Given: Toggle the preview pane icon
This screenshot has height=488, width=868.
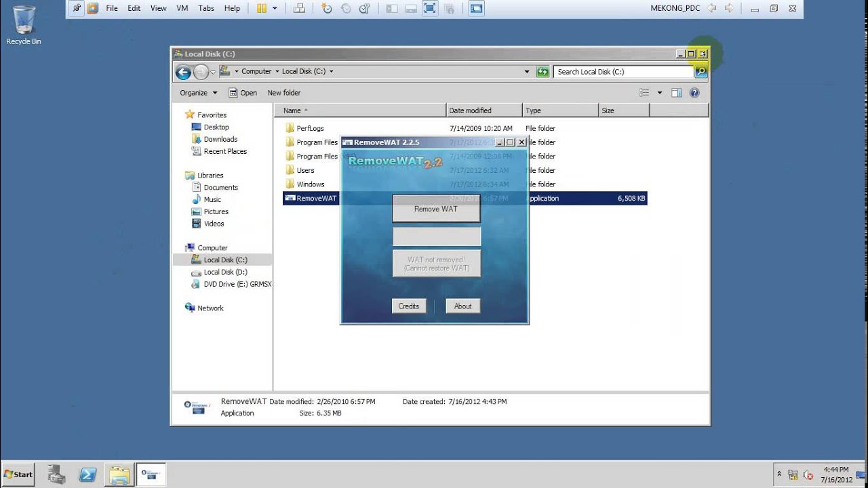Looking at the screenshot, I should point(676,93).
